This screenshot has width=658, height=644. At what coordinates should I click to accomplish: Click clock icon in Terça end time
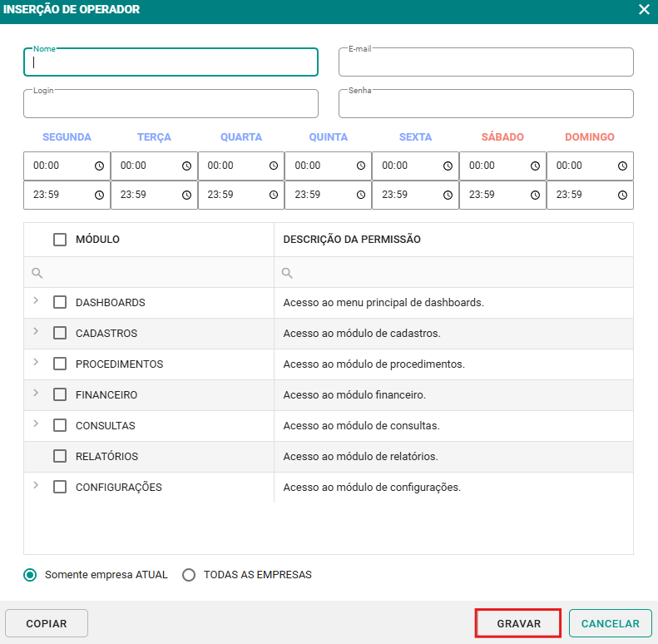tap(186, 196)
